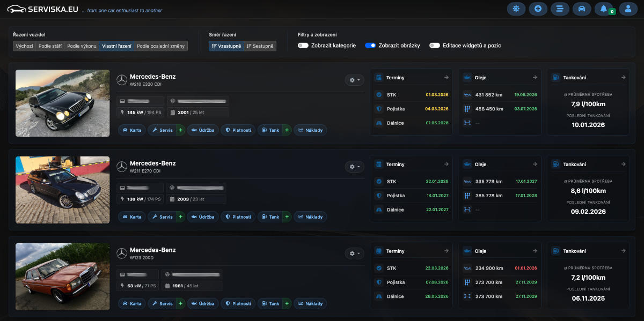Expand gear dropdown for W211 E270 CDI
The image size is (644, 321).
(354, 167)
